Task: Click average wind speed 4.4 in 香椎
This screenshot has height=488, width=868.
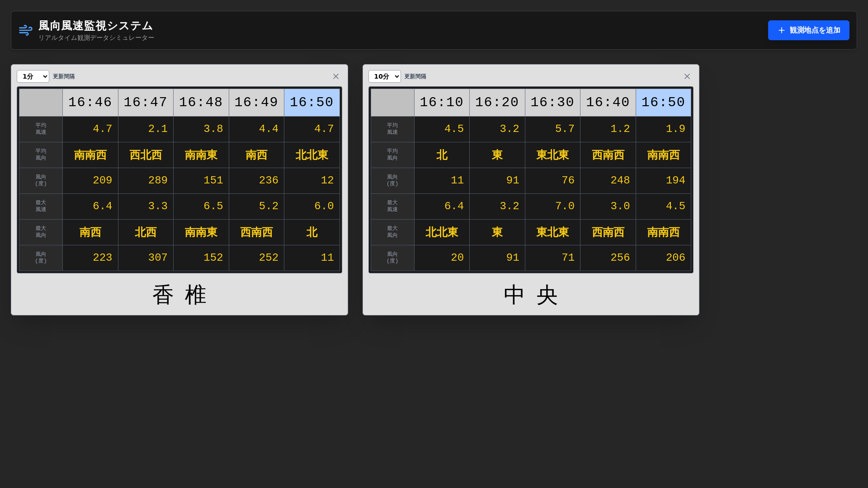Action: point(256,129)
